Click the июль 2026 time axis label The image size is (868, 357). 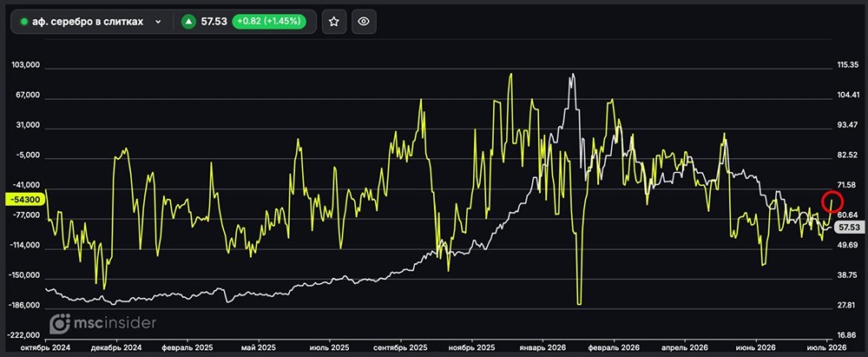(x=827, y=347)
